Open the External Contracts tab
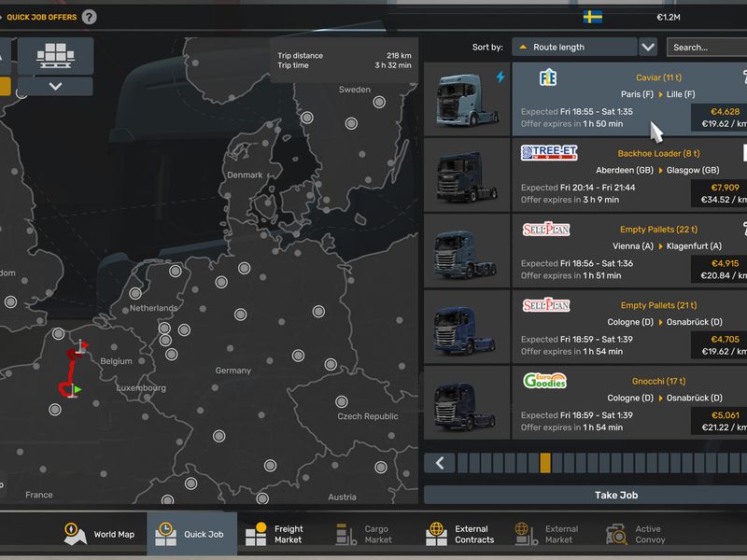Screen dimensions: 747x560 461,534
